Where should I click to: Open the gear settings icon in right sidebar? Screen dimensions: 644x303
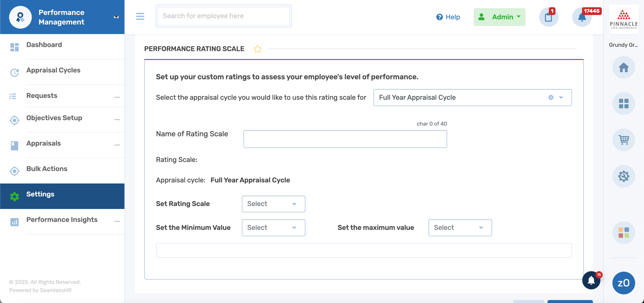coord(623,176)
